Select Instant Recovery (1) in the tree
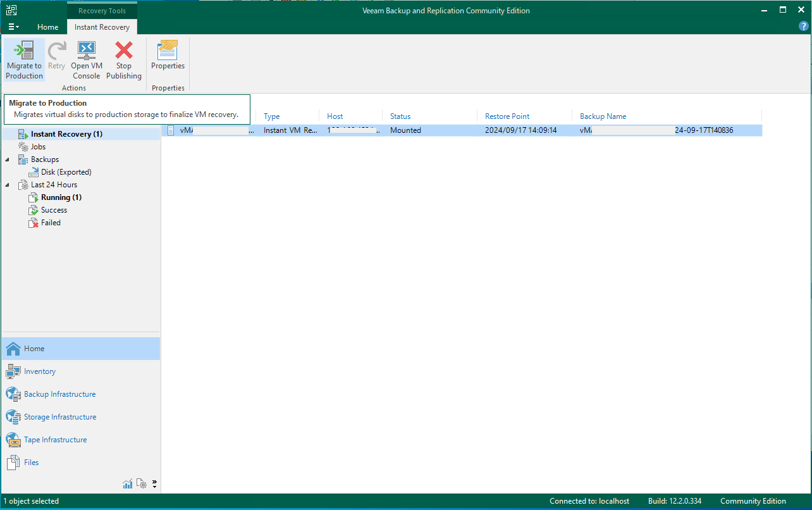Viewport: 812px width, 510px height. click(x=66, y=134)
